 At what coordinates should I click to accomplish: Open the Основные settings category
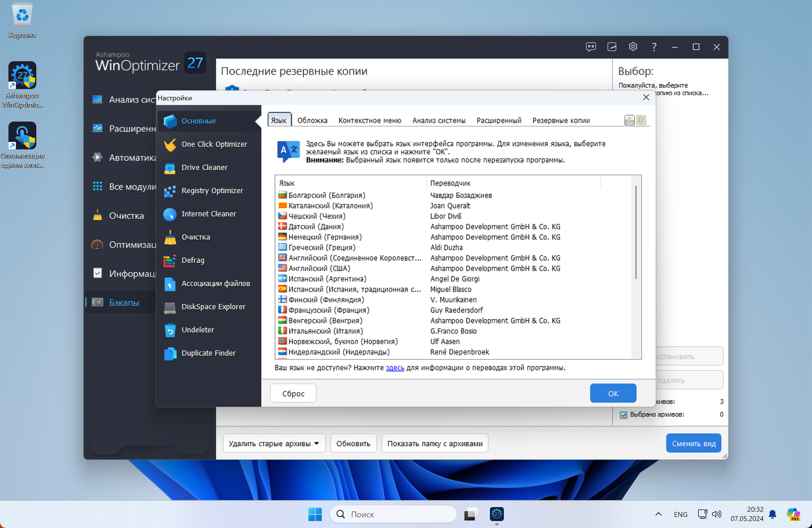pos(208,121)
